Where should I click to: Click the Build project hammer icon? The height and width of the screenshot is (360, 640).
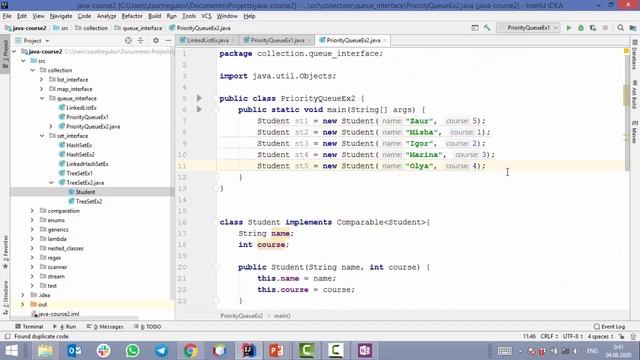click(x=487, y=28)
